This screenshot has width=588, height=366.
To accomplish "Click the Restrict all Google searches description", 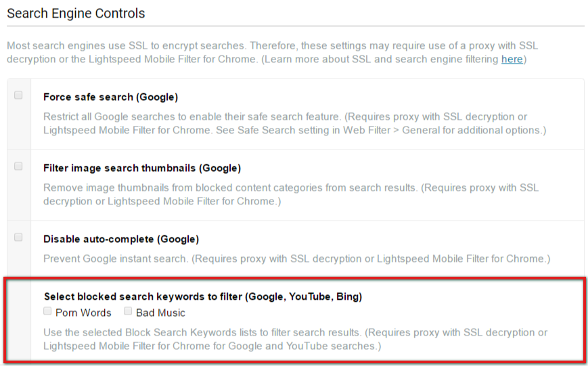I will point(295,123).
